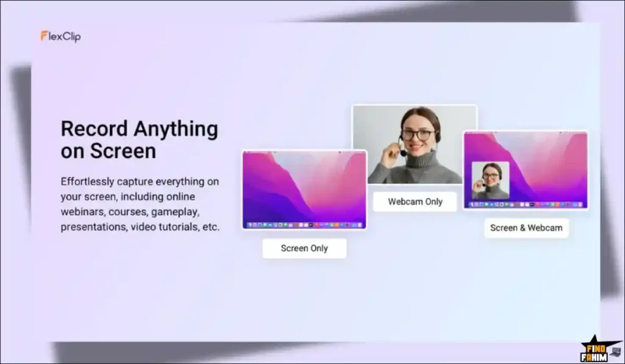Click the picture-in-picture webcam inset
The width and height of the screenshot is (625, 364).
click(490, 180)
